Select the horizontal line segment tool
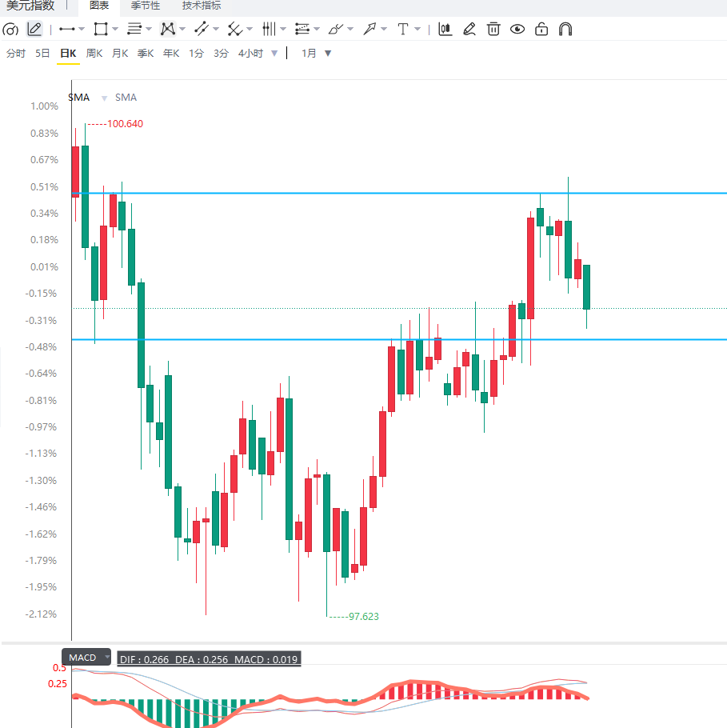The width and height of the screenshot is (727, 728). click(67, 30)
